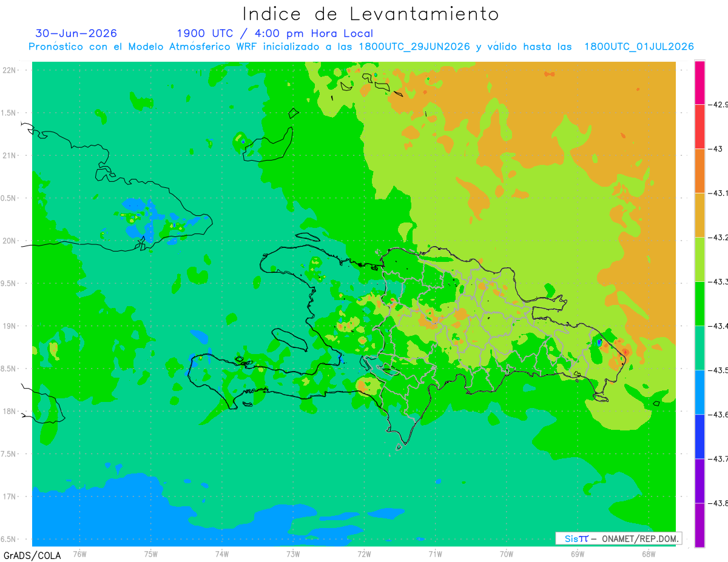Click valid-until time '1800UTC_01JUL2026'
Viewport: 728px width, 562px height.
(639, 47)
